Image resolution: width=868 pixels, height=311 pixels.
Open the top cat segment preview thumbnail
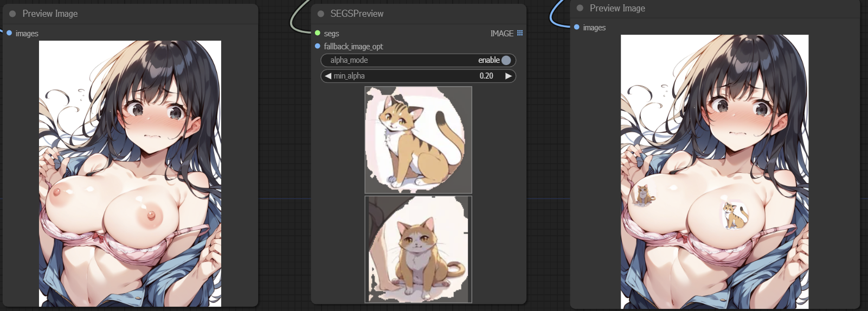418,140
